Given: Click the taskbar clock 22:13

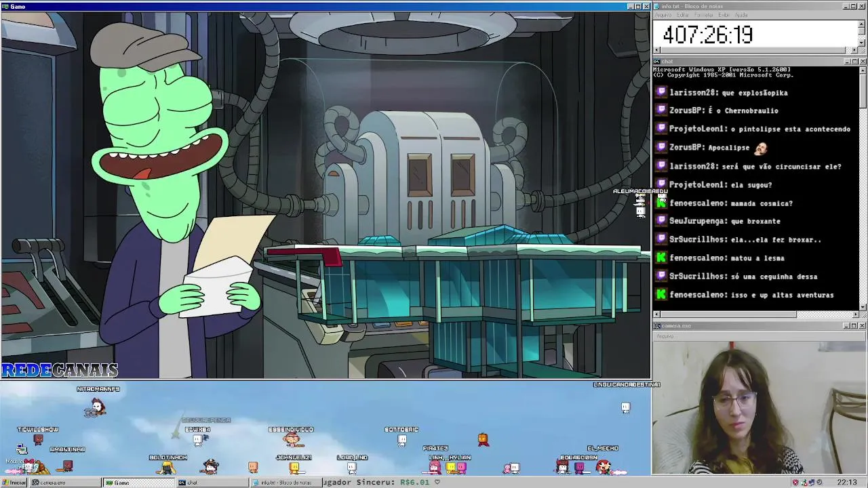Looking at the screenshot, I should 847,483.
